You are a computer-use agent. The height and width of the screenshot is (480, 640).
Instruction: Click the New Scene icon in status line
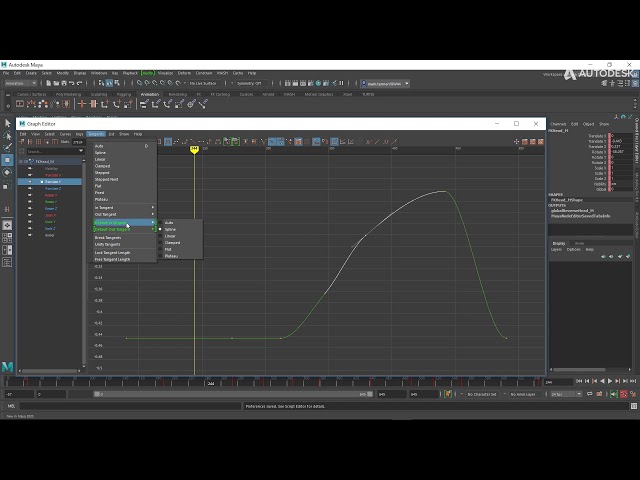[48, 83]
